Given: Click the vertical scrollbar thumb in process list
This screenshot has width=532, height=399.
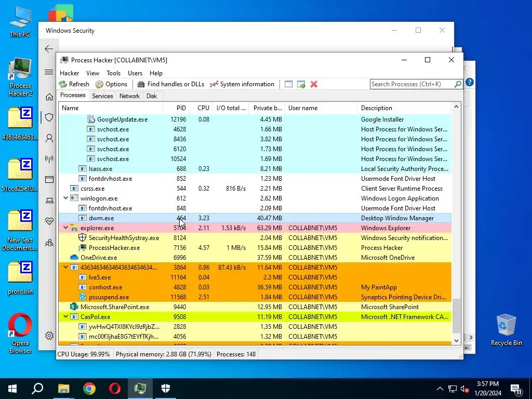Looking at the screenshot, I should coord(456,316).
